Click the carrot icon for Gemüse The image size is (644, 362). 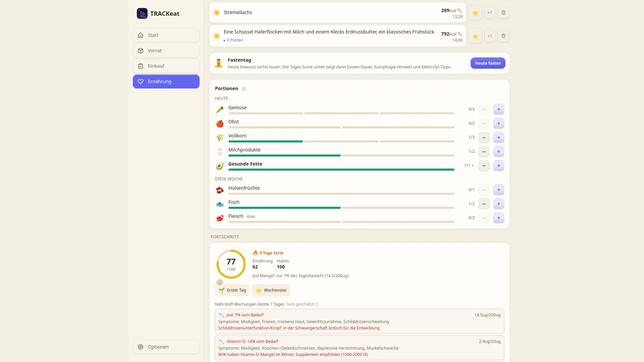(x=220, y=110)
